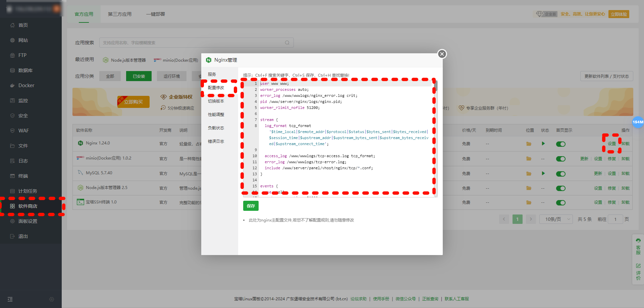This screenshot has height=308, width=644.
Task: Click 立即体验 enterprise button
Action: (619, 14)
